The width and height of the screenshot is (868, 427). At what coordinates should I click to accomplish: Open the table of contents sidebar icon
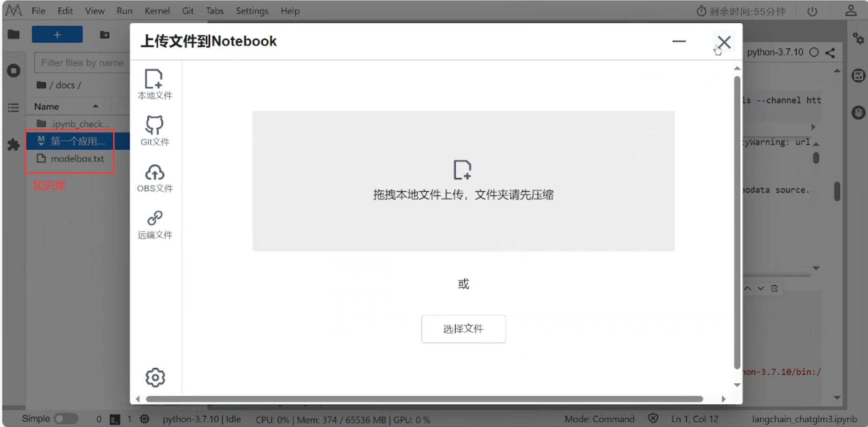tap(14, 107)
